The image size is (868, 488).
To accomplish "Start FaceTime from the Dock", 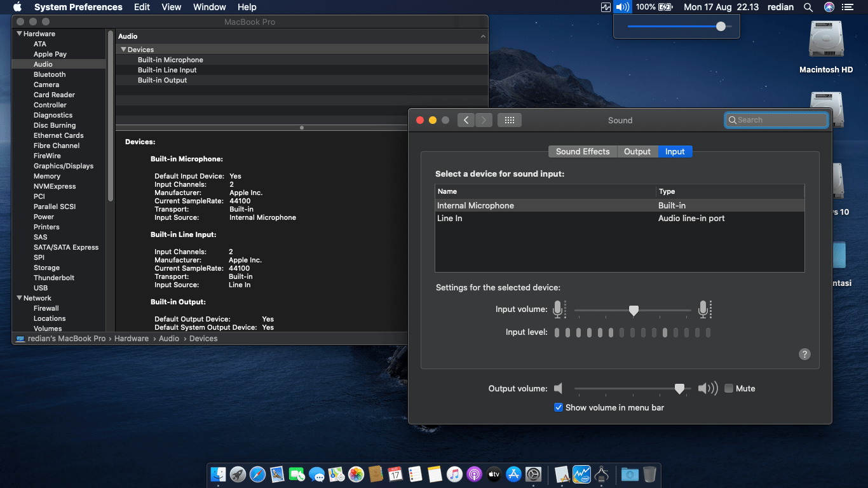I will coord(297,474).
